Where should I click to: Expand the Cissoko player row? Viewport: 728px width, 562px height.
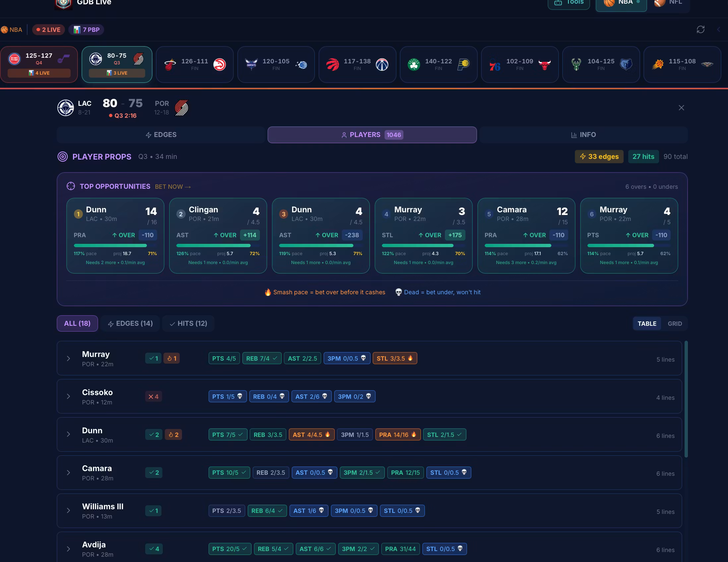[x=68, y=396]
